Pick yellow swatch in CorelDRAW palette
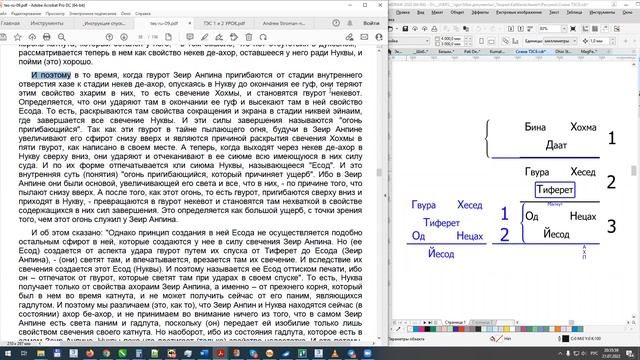This screenshot has width=640, height=360. (x=507, y=329)
